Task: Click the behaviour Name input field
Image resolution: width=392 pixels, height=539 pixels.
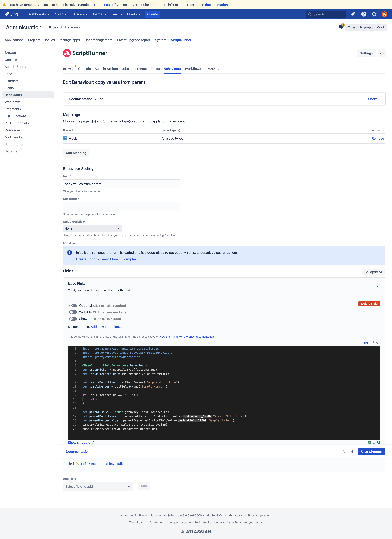Action: [122, 184]
